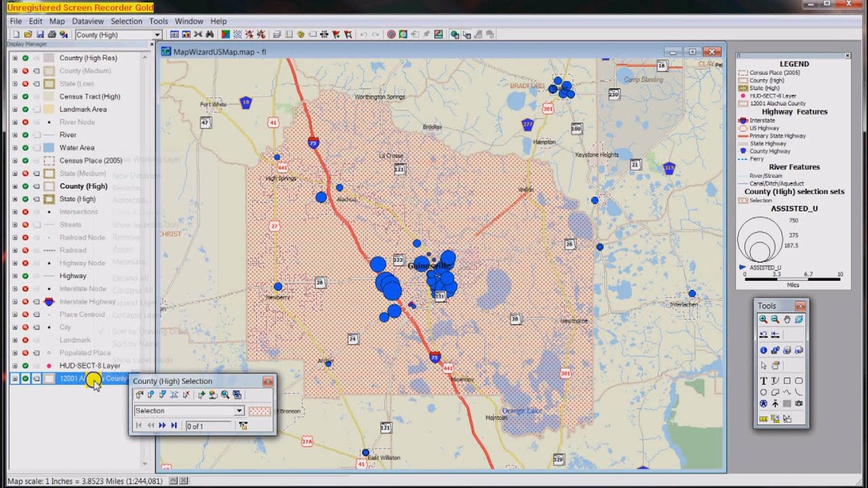Activate the blue Info tool
Image resolution: width=868 pixels, height=488 pixels.
coord(764,350)
